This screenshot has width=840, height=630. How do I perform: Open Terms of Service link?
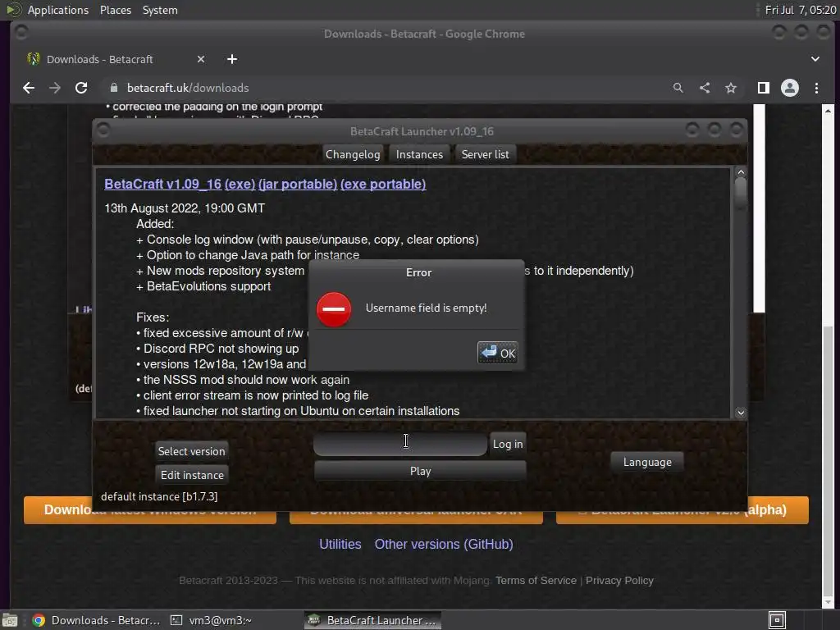pos(536,581)
